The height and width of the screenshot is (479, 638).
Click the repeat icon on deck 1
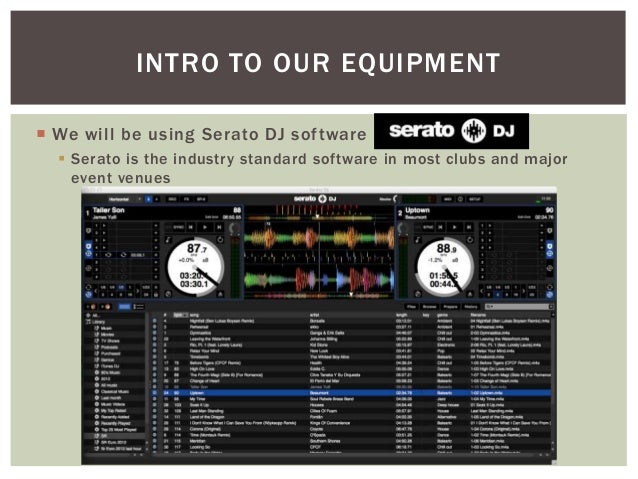[220, 240]
